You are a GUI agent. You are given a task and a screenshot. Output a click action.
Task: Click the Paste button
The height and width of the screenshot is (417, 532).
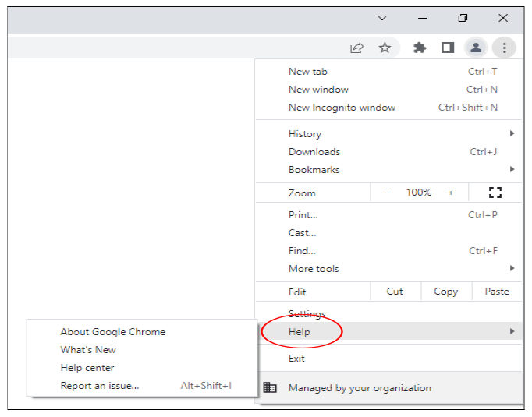click(x=497, y=292)
